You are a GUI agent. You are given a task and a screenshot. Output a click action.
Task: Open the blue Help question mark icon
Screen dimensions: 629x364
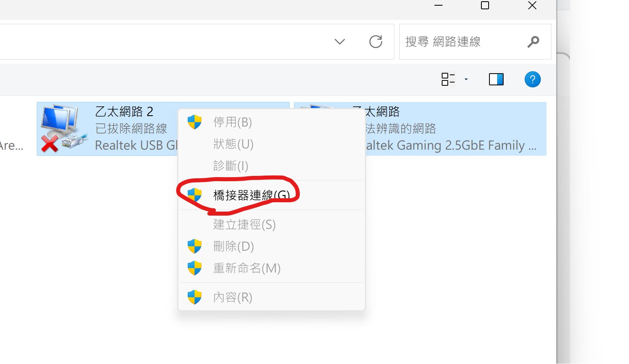[532, 79]
